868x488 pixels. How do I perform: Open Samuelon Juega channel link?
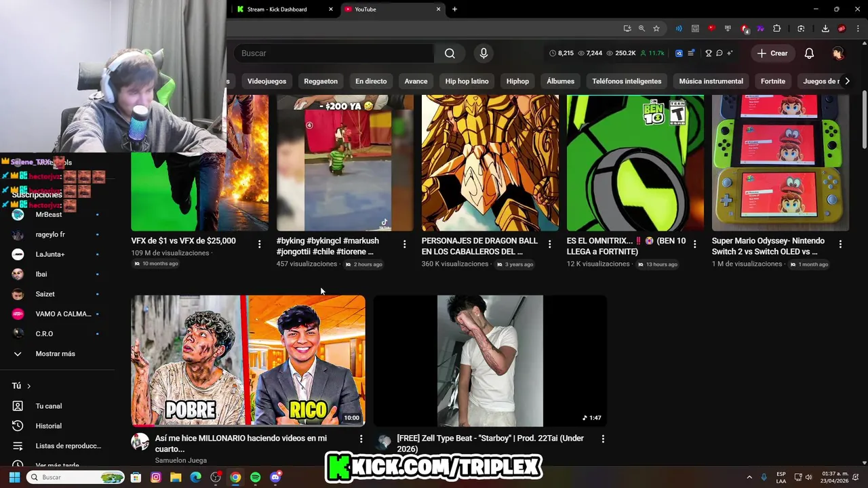[180, 460]
